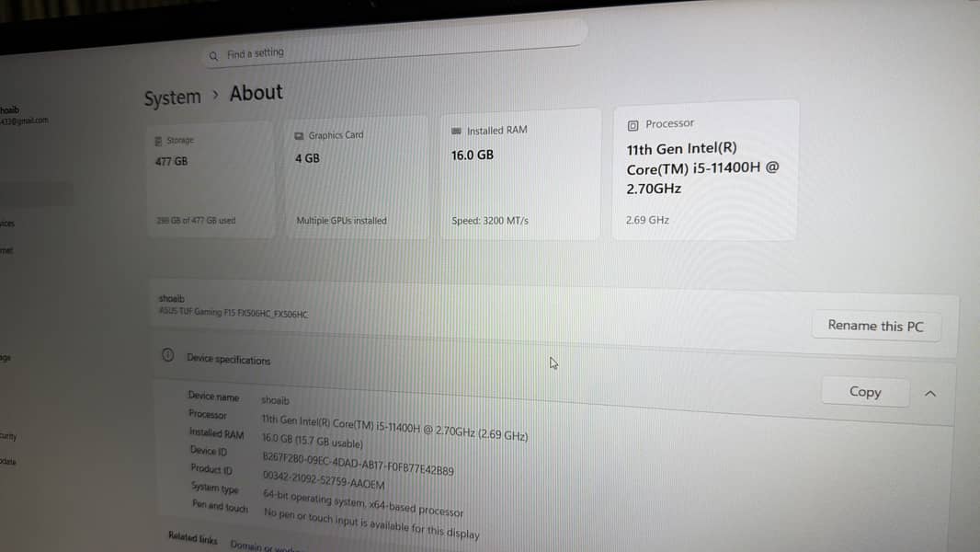Image resolution: width=980 pixels, height=552 pixels.
Task: Click the Graphics Card icon
Action: click(299, 136)
